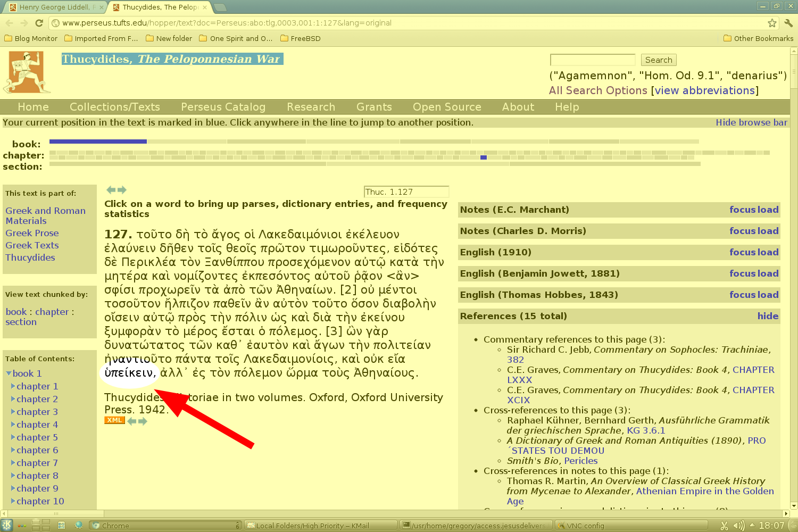Focus the English (Thomas Hobbes, 1843) translation
This screenshot has height=532, width=798.
click(x=743, y=295)
